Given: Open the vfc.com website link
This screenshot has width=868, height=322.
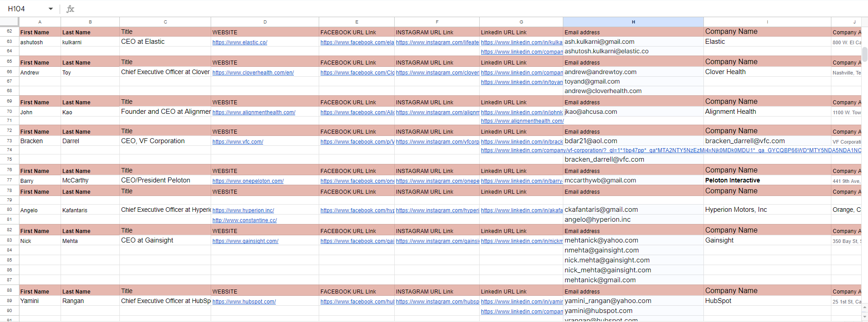Looking at the screenshot, I should coord(238,142).
